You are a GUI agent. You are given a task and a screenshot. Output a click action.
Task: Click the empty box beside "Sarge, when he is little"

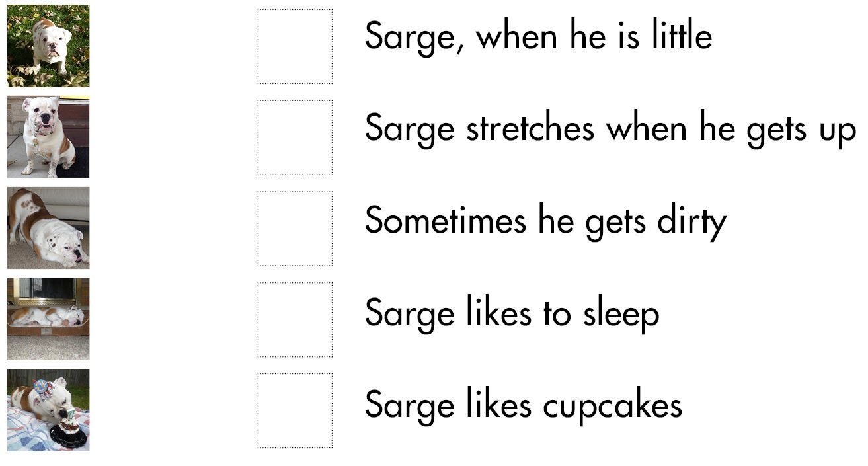click(x=295, y=46)
